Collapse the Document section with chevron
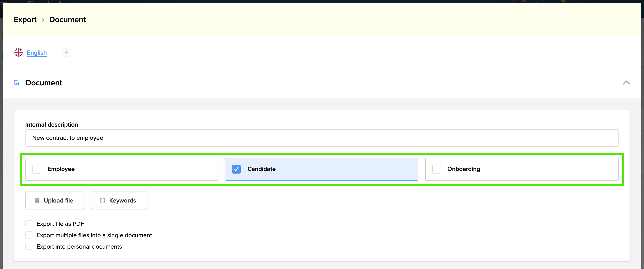Screen dimensions: 644x269 tap(626, 83)
